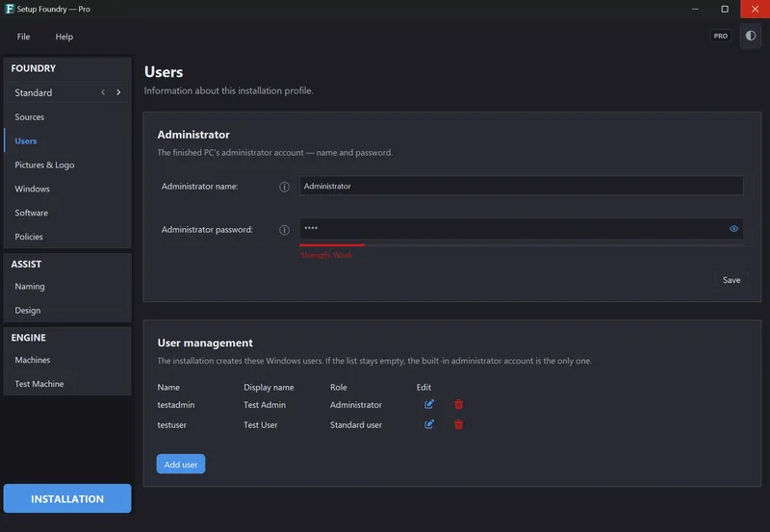The width and height of the screenshot is (770, 532).
Task: Open the Design assistant
Action: pyautogui.click(x=67, y=311)
